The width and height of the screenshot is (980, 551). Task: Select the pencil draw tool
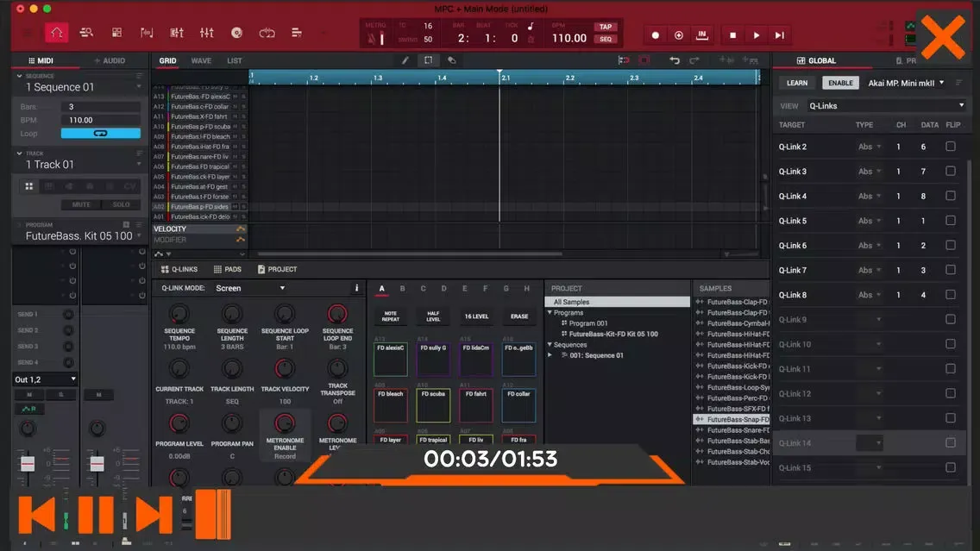pos(405,60)
